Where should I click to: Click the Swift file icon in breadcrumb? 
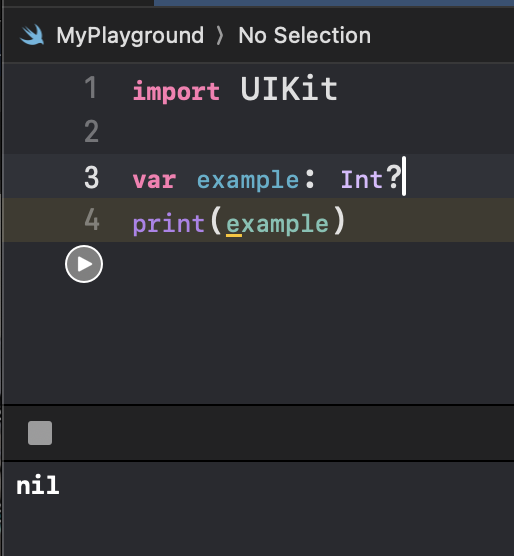pyautogui.click(x=32, y=35)
